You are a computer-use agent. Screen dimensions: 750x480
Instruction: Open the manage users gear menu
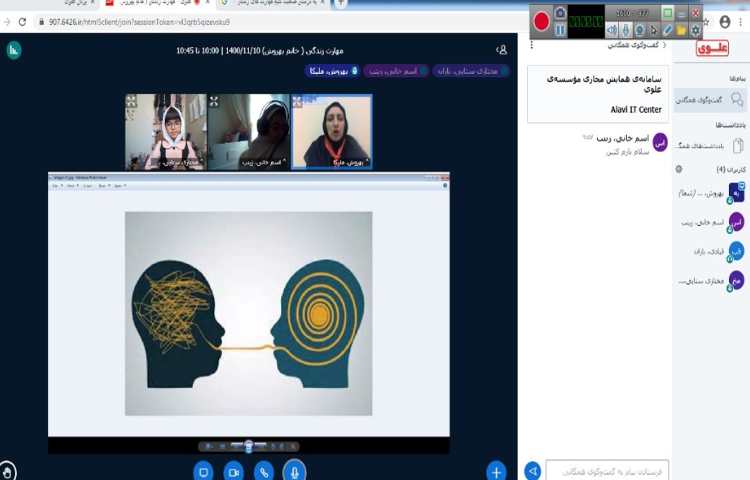coord(679,169)
